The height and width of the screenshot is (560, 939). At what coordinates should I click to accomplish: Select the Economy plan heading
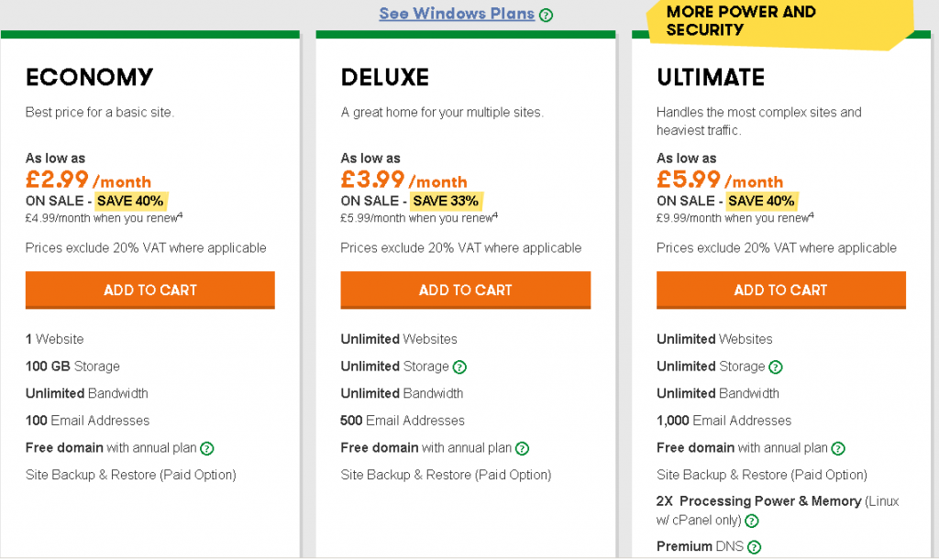coord(89,77)
